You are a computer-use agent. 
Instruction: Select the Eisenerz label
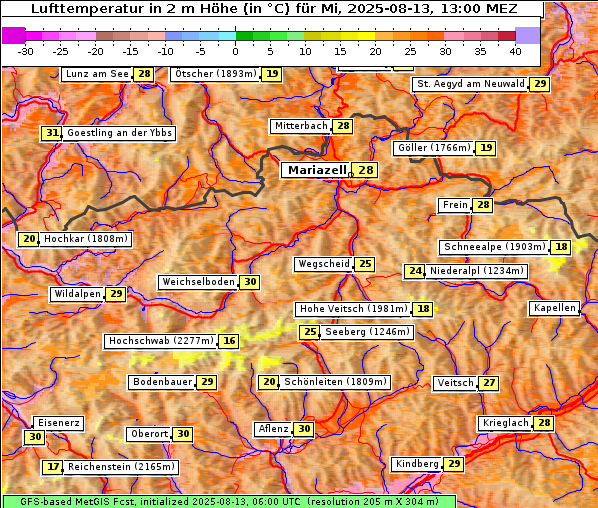coord(58,423)
